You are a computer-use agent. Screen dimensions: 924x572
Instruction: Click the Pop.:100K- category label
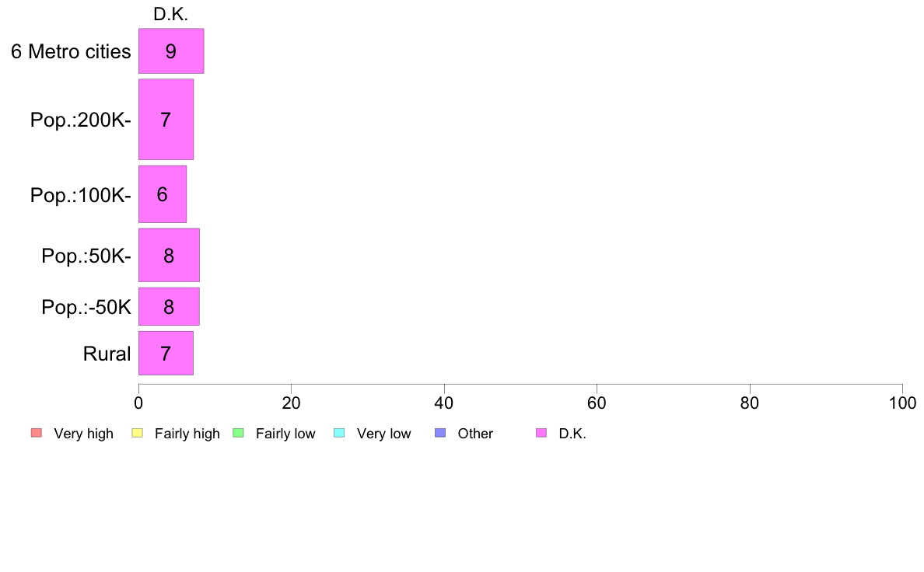pos(81,195)
